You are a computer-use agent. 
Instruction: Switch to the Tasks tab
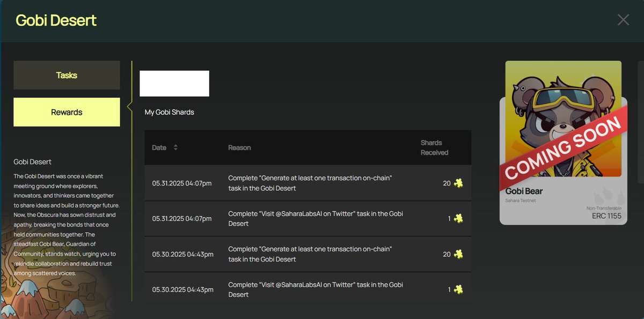[67, 75]
